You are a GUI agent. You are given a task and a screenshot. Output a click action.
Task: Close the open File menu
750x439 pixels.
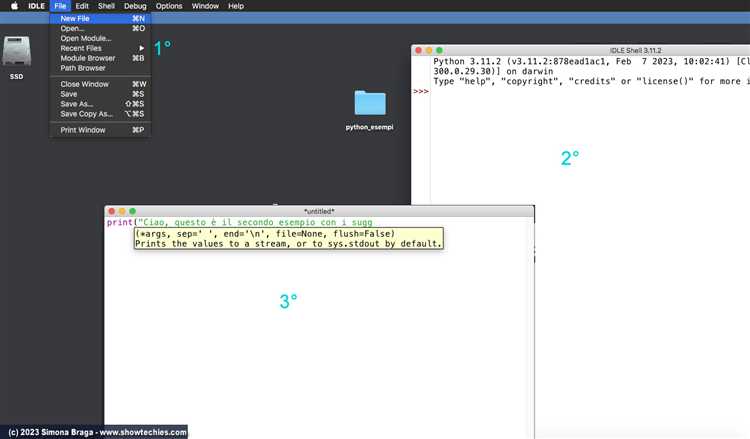(60, 6)
